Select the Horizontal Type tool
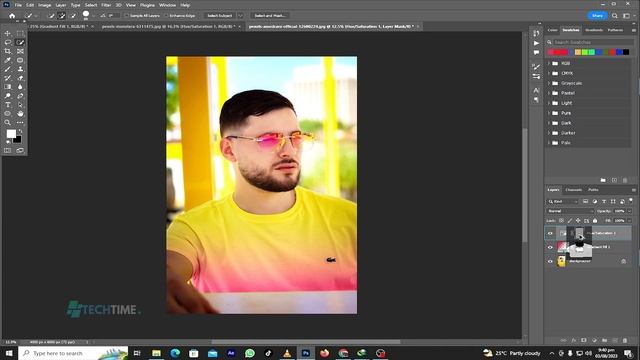 8,105
